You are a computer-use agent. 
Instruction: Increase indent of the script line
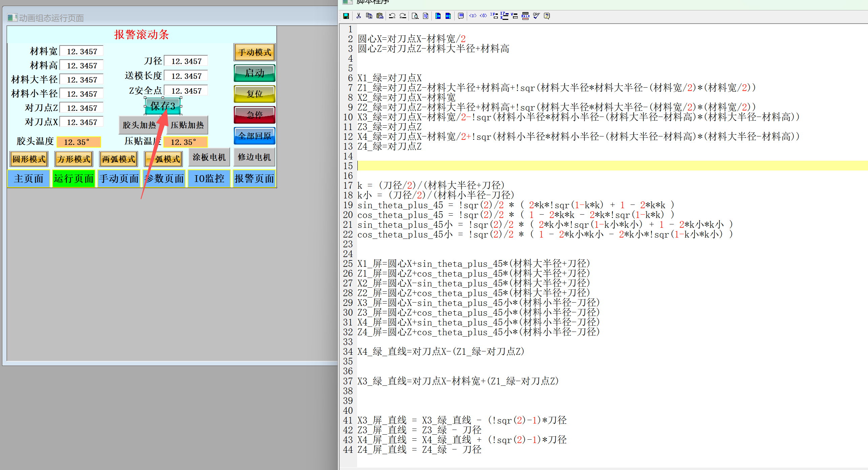[438, 16]
